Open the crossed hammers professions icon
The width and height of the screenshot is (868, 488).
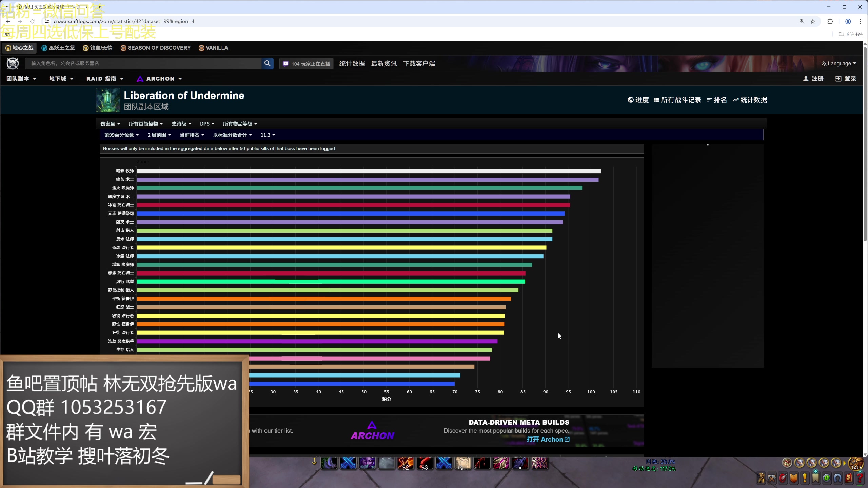pyautogui.click(x=772, y=478)
